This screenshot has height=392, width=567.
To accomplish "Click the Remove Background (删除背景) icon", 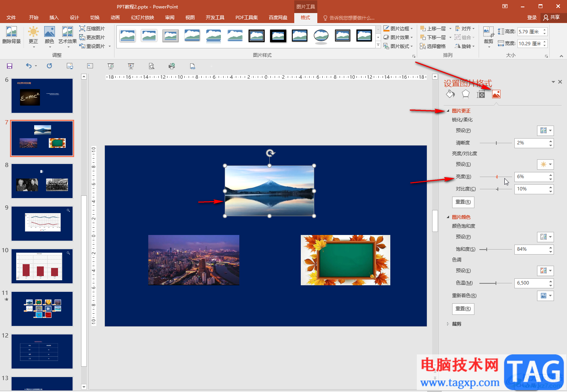I will pyautogui.click(x=12, y=35).
